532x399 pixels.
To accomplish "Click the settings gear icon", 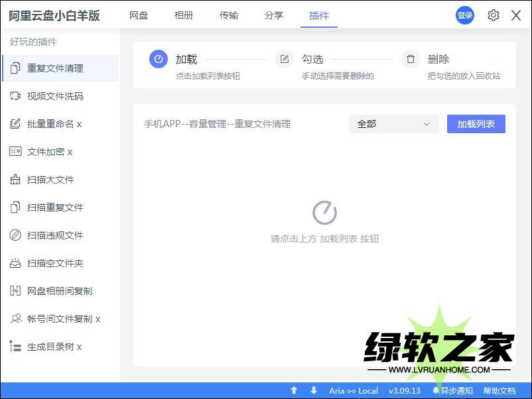I will click(x=493, y=15).
